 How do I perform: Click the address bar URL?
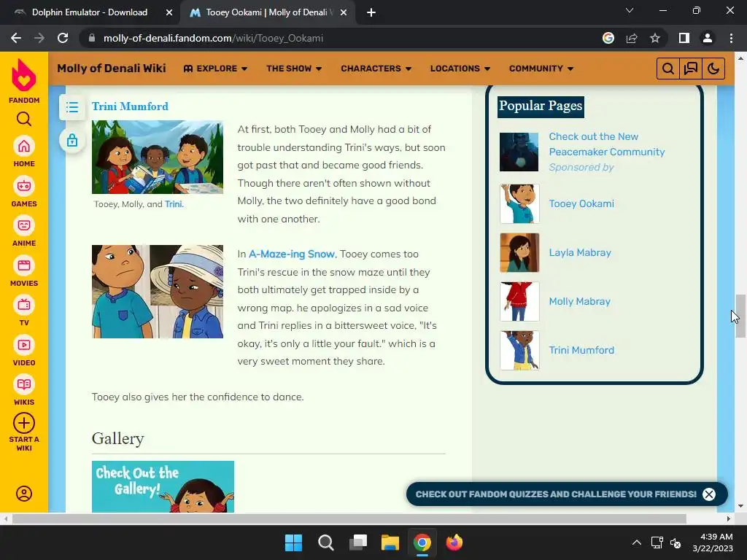point(213,38)
